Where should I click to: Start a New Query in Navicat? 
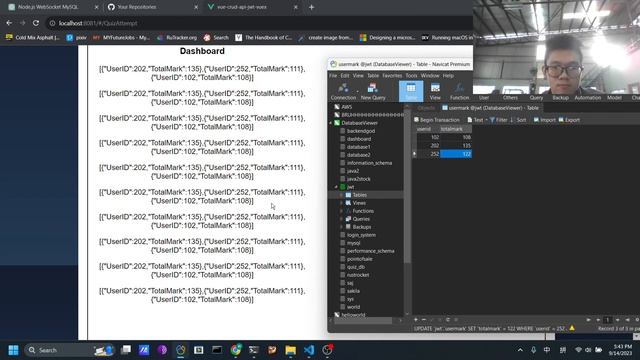373,91
